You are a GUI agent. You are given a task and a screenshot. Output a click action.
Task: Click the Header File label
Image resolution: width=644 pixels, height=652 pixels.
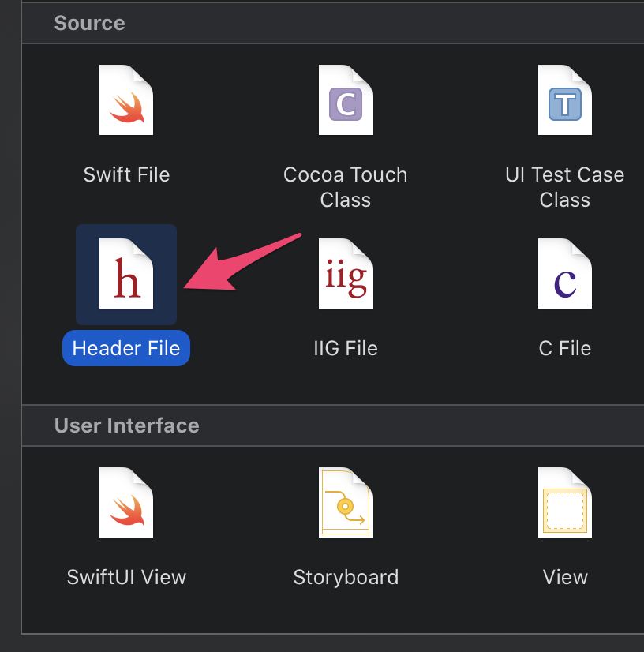pyautogui.click(x=126, y=348)
